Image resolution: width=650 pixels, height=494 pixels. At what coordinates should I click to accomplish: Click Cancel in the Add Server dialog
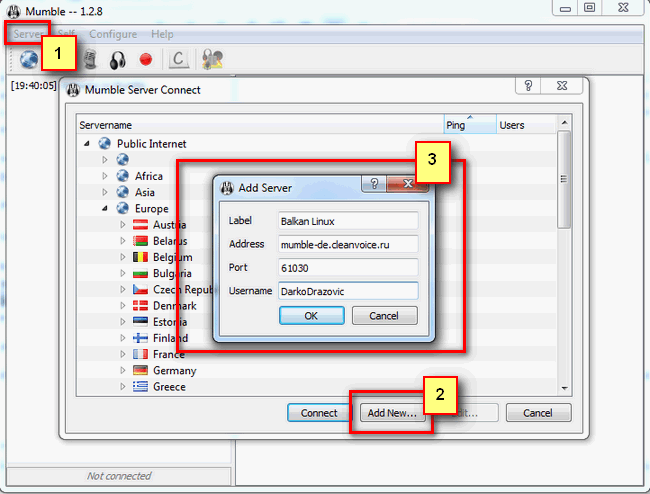(384, 316)
